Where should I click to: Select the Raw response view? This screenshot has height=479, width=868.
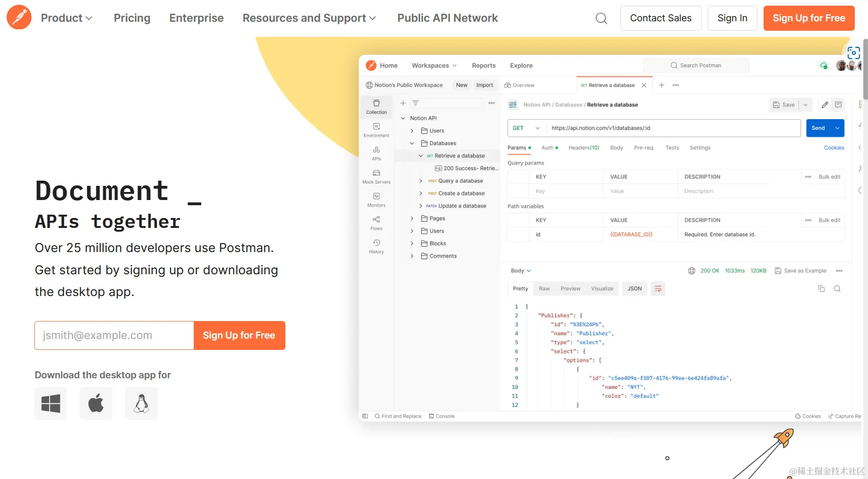tap(544, 288)
